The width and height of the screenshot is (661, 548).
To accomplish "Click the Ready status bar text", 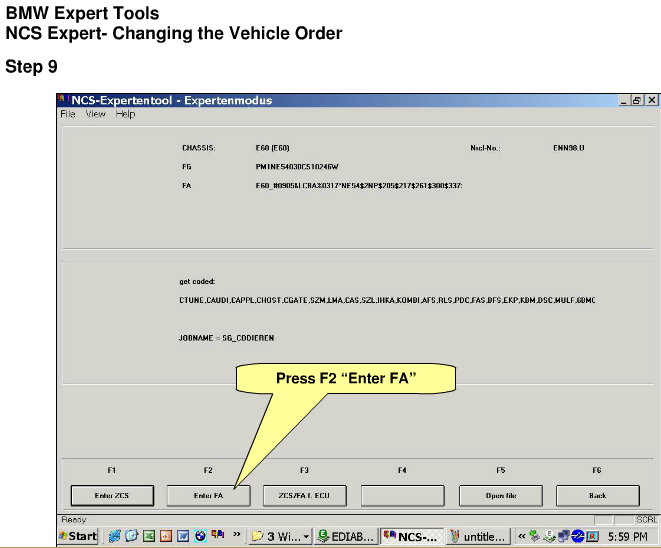I will (74, 520).
